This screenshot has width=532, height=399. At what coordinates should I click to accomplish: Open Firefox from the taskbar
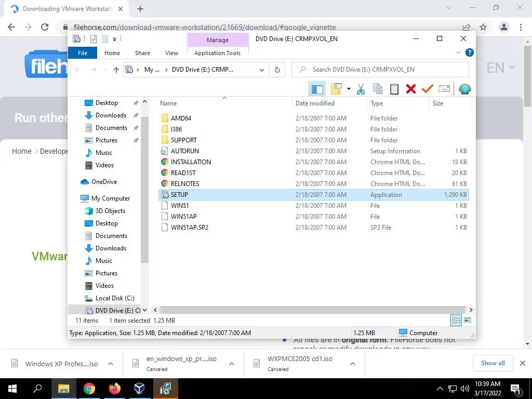[114, 389]
